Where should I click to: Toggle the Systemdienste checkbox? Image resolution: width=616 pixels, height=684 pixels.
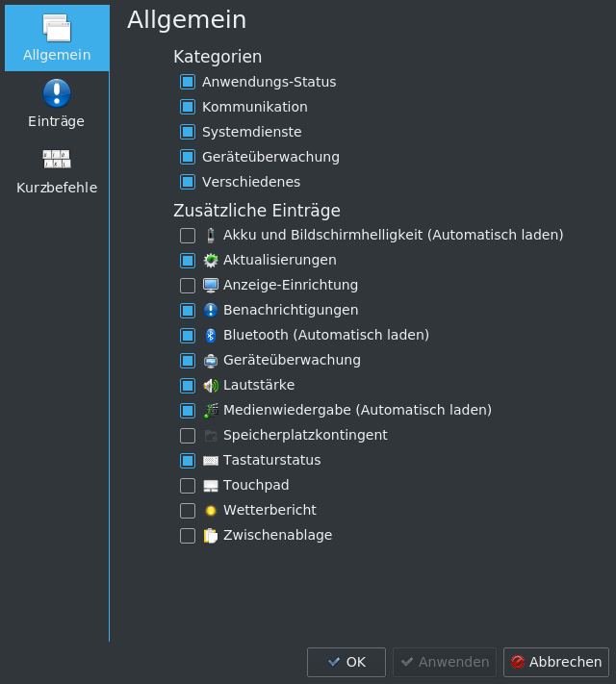pyautogui.click(x=188, y=132)
